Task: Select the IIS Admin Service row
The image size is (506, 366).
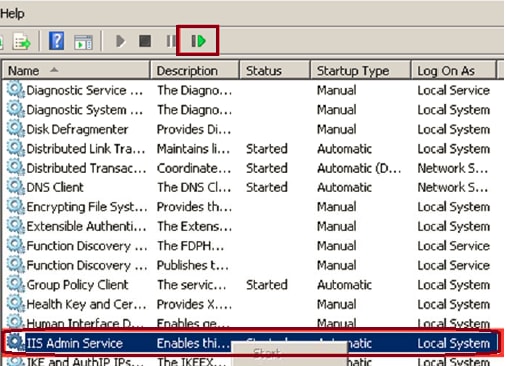Action: [250, 343]
